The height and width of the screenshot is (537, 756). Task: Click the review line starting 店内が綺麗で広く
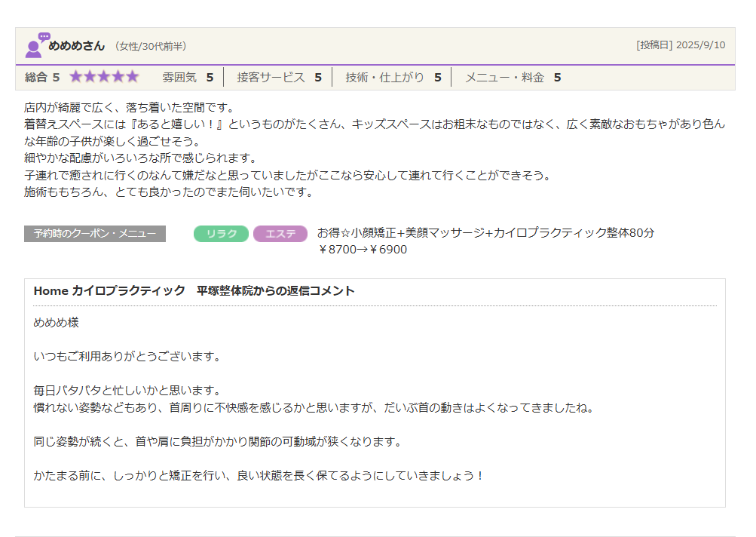tap(130, 108)
